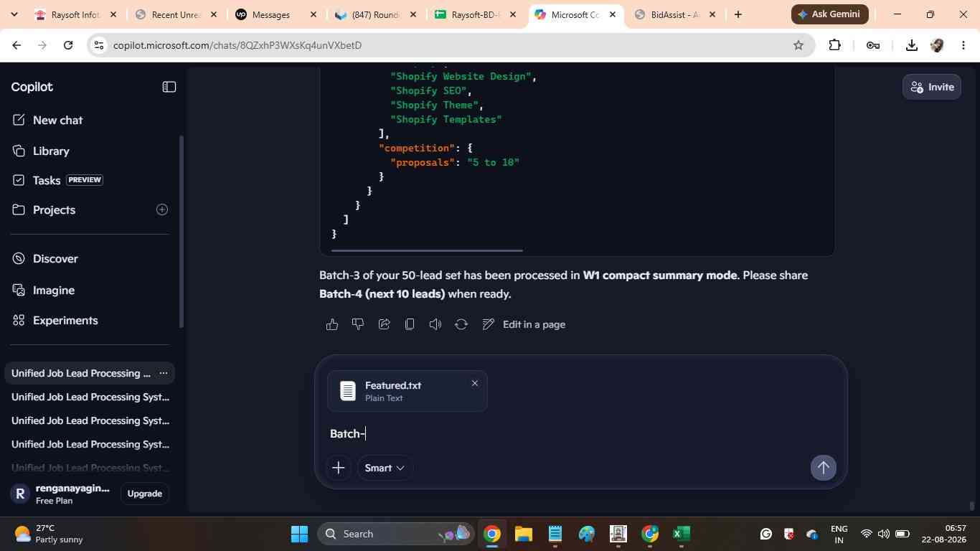Toggle the Copilot sidebar panel
This screenshot has width=980, height=551.
pyautogui.click(x=169, y=87)
